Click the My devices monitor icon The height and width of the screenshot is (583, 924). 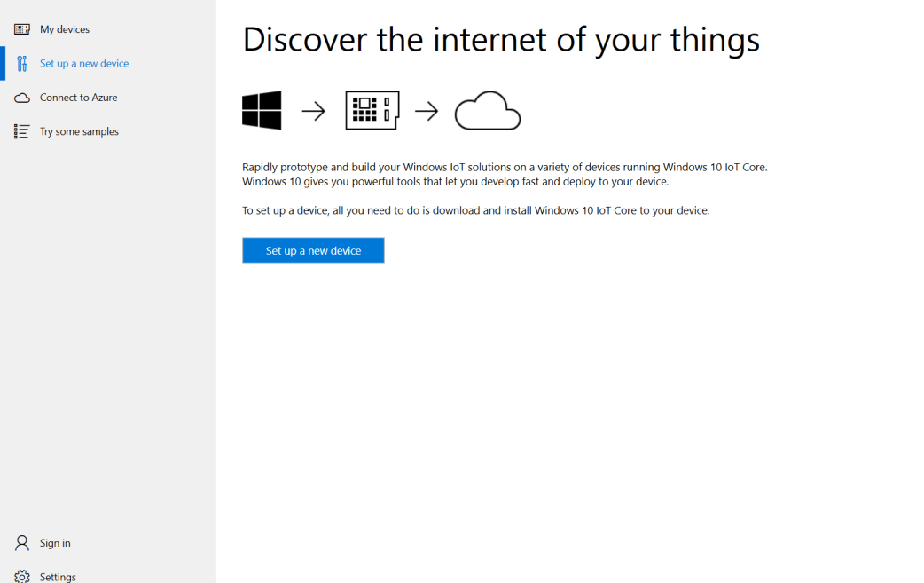(20, 29)
